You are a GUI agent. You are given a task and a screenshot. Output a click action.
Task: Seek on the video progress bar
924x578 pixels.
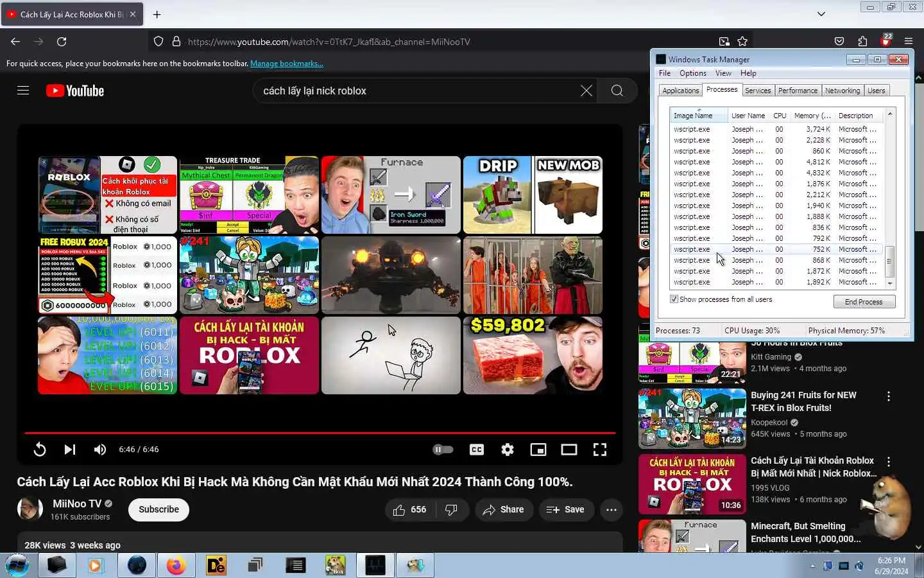[x=320, y=433]
